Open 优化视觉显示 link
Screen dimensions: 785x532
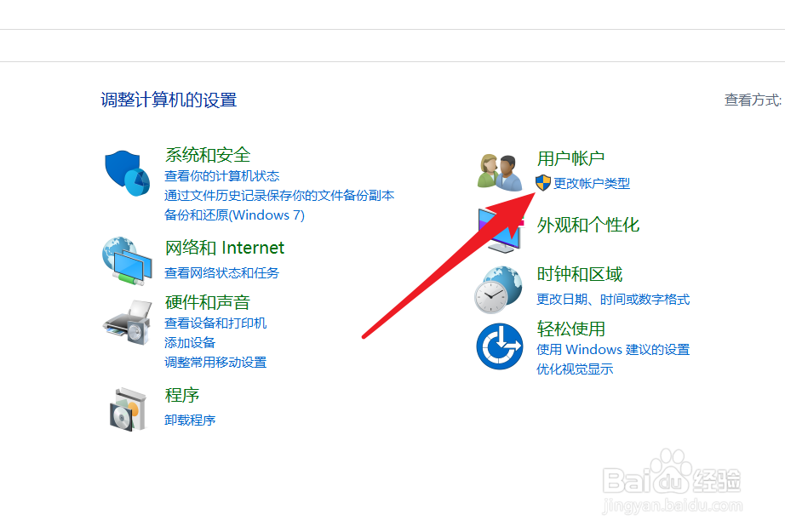pyautogui.click(x=575, y=369)
